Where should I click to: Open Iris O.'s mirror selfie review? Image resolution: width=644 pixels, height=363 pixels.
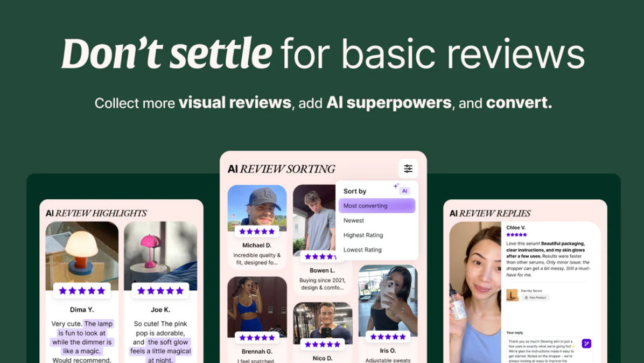(x=388, y=300)
